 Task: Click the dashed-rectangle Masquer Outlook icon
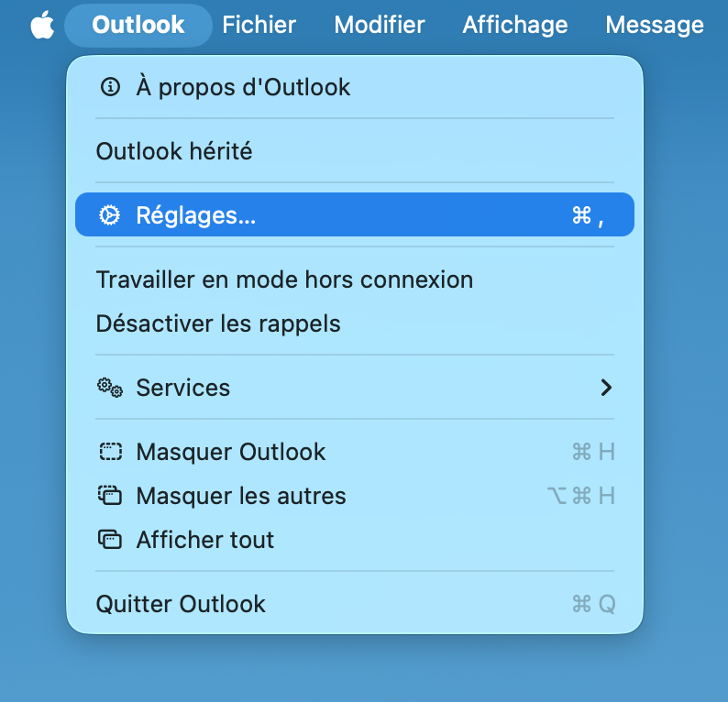(111, 452)
